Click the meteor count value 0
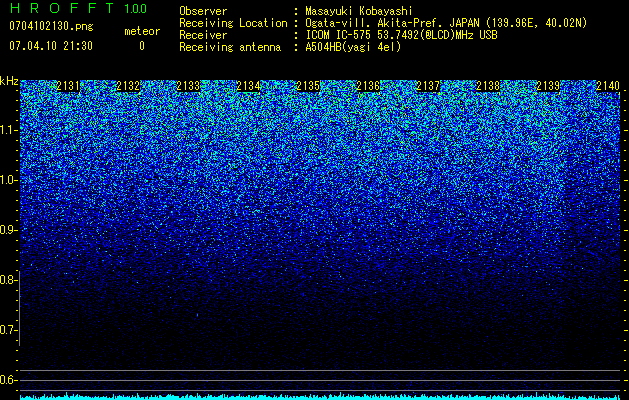This screenshot has height=400, width=629. tap(142, 46)
